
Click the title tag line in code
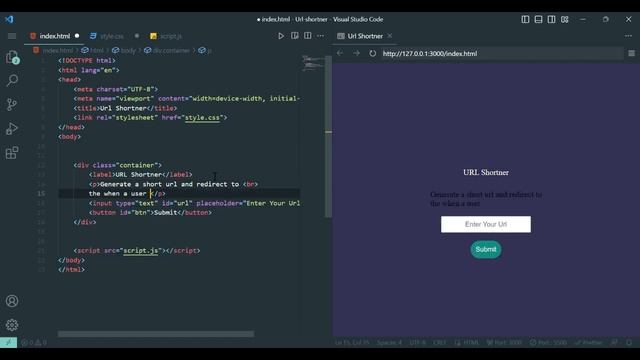click(125, 108)
